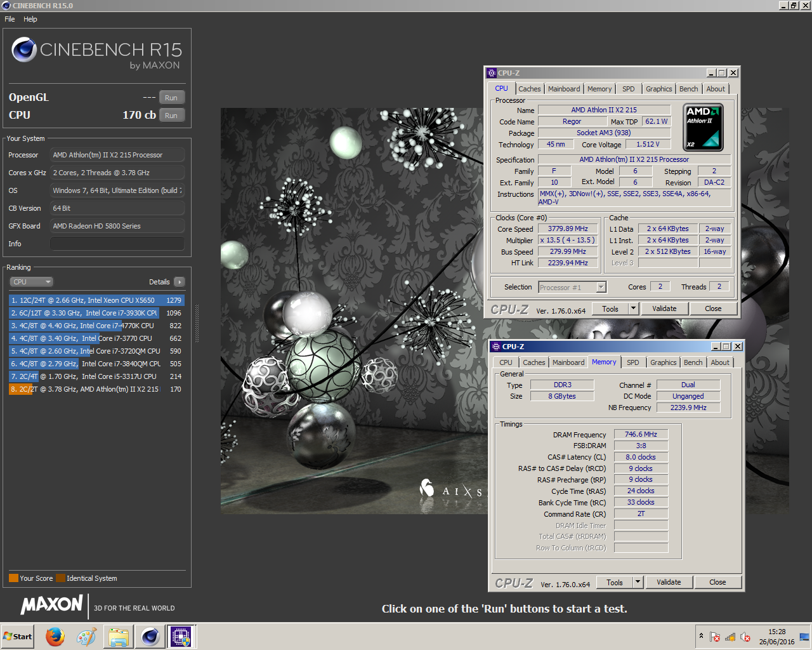Open Bench tab in upper CPU-Z window
The width and height of the screenshot is (812, 650).
688,89
